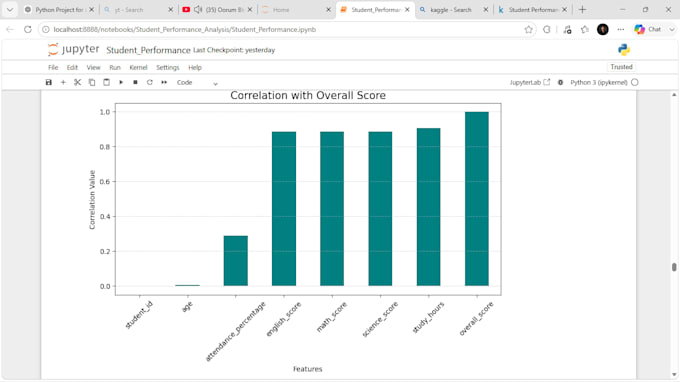The image size is (680, 382).
Task: Open the tab search dropdown arrow
Action: point(10,10)
